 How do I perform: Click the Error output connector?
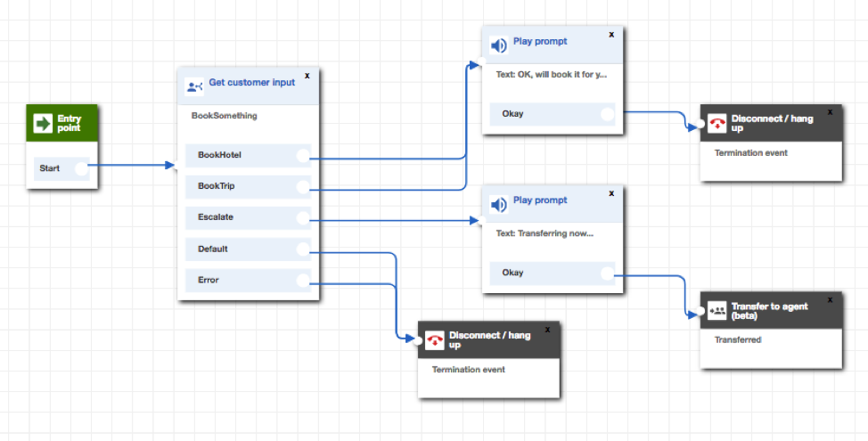(303, 280)
